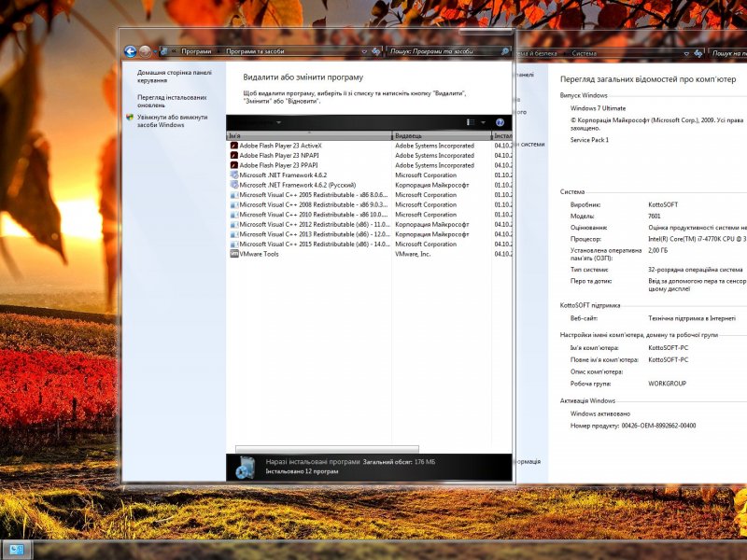Screen dimensions: 747x560
Task: Click Adobe Systems Incorporated in the ActiveX row
Action: (x=434, y=146)
